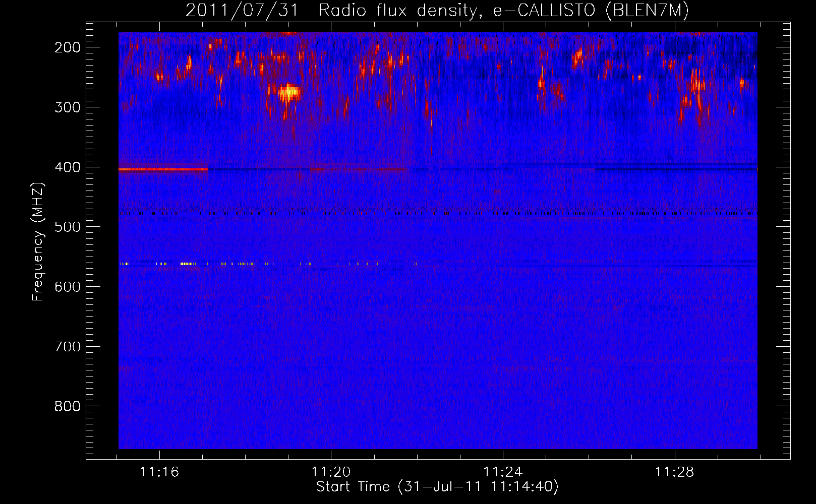Click the red interference line at 400 MHz

(163, 169)
